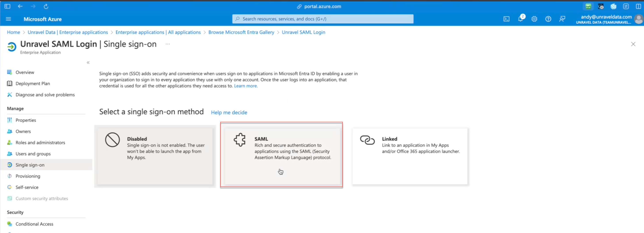
Task: Collapse the left navigation pane
Action: [x=88, y=62]
